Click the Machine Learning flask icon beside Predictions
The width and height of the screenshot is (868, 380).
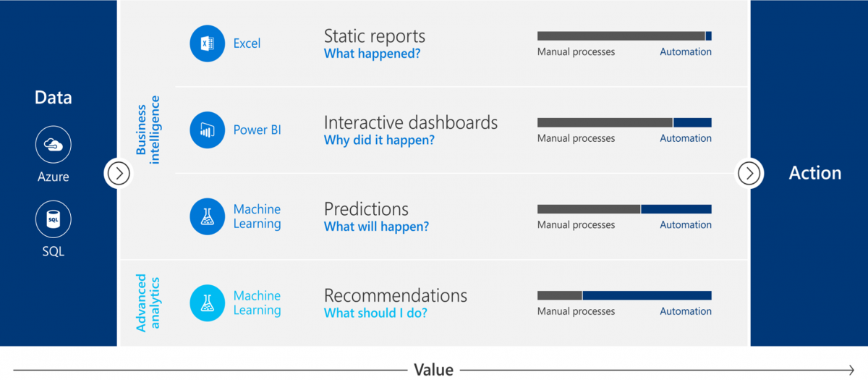[208, 216]
